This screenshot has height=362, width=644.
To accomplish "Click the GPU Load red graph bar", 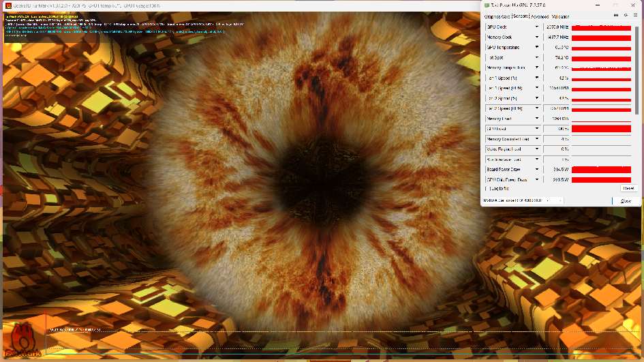I will [x=601, y=129].
